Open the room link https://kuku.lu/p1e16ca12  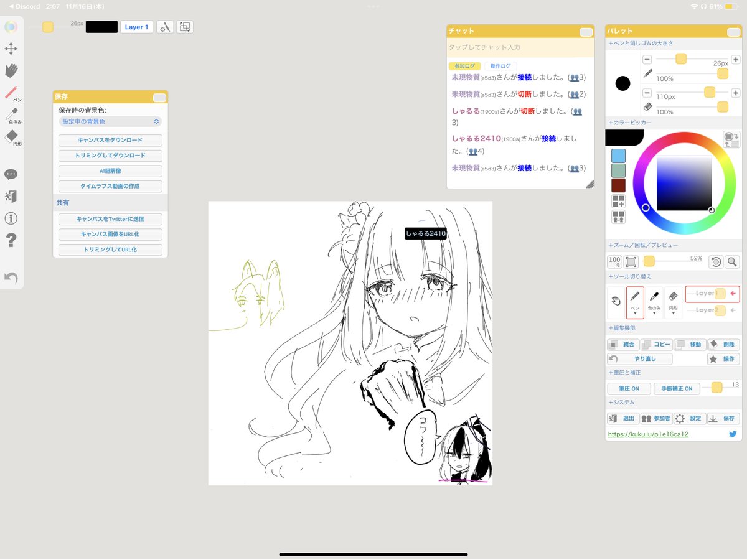click(648, 434)
